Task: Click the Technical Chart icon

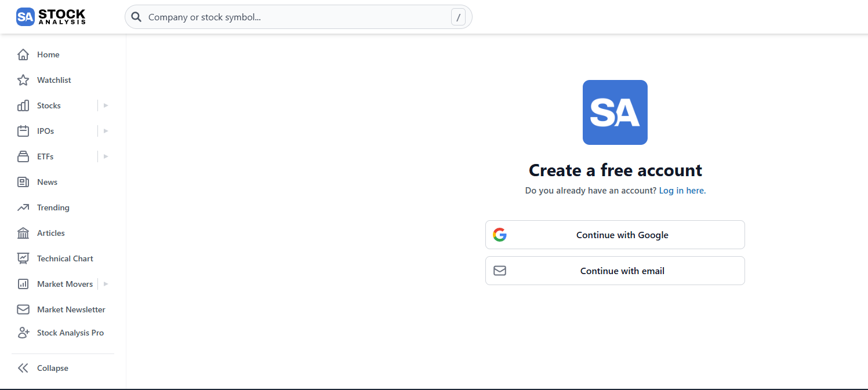Action: [x=23, y=258]
